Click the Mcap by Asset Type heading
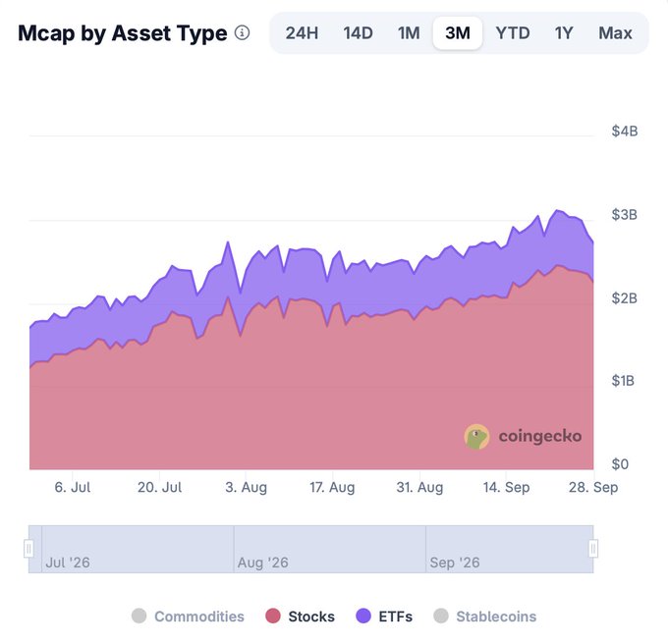Image resolution: width=668 pixels, height=644 pixels. click(123, 33)
